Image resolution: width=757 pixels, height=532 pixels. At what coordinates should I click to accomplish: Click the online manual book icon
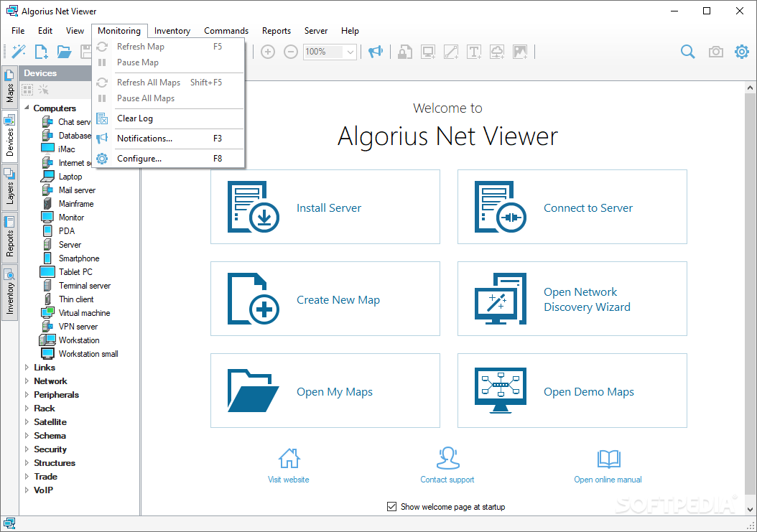(x=608, y=459)
